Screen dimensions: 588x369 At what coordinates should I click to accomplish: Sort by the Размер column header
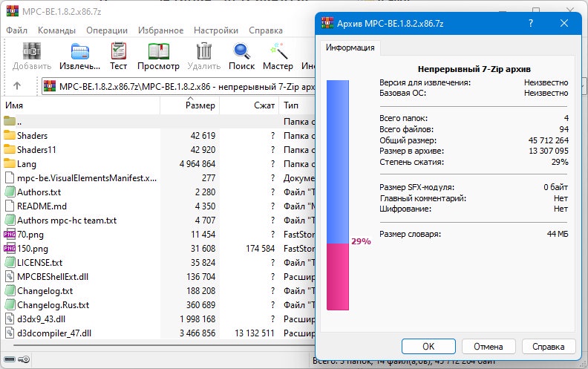coord(190,105)
